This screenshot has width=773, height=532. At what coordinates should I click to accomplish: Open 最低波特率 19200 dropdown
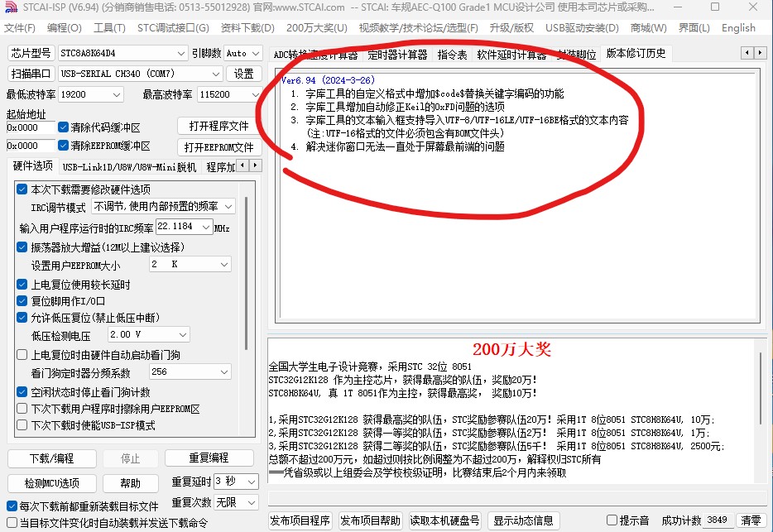[x=91, y=94]
